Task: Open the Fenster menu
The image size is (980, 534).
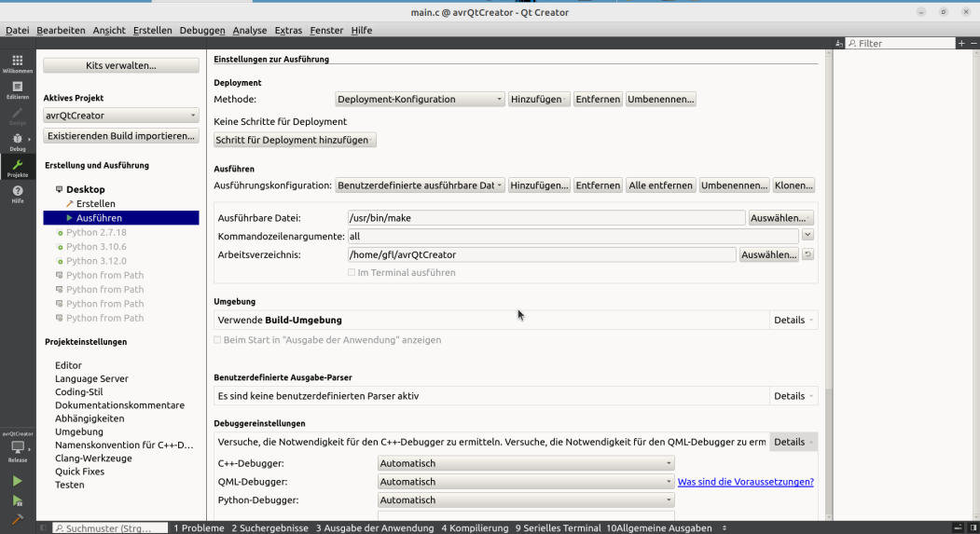Action: pos(326,30)
